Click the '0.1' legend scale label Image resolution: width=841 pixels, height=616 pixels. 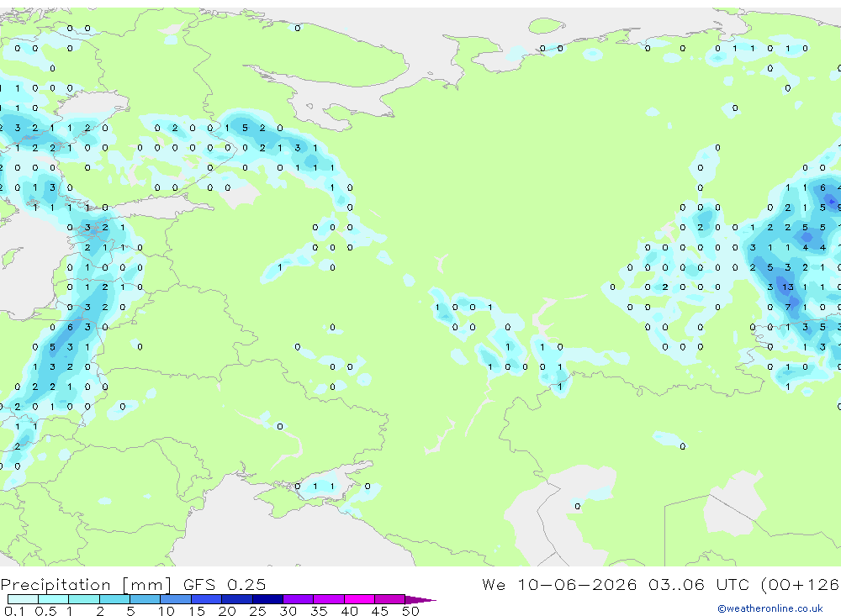point(14,611)
